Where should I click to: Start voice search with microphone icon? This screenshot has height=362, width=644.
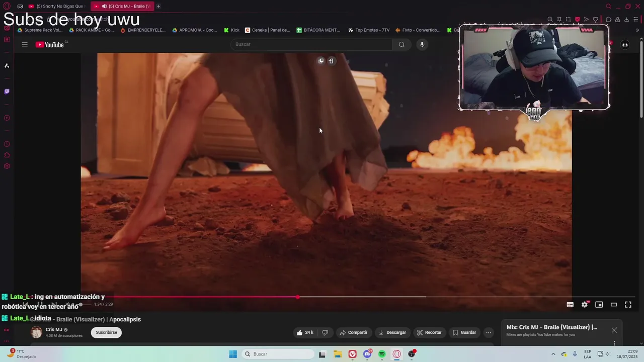[x=422, y=44]
